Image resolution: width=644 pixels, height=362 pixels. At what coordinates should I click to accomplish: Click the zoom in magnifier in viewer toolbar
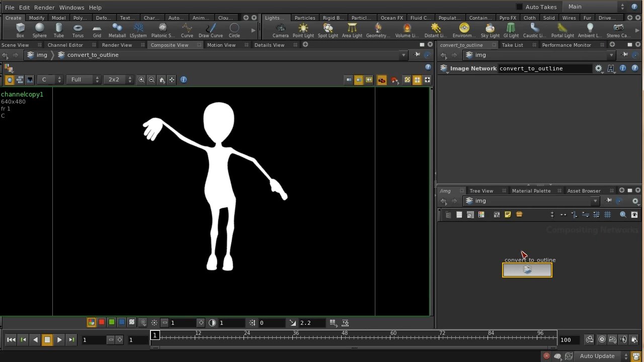(x=141, y=79)
